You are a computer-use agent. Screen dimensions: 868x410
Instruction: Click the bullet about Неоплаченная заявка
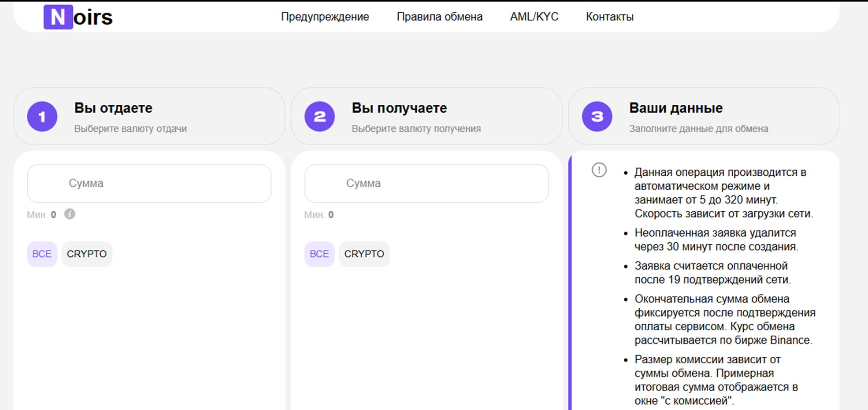(716, 240)
